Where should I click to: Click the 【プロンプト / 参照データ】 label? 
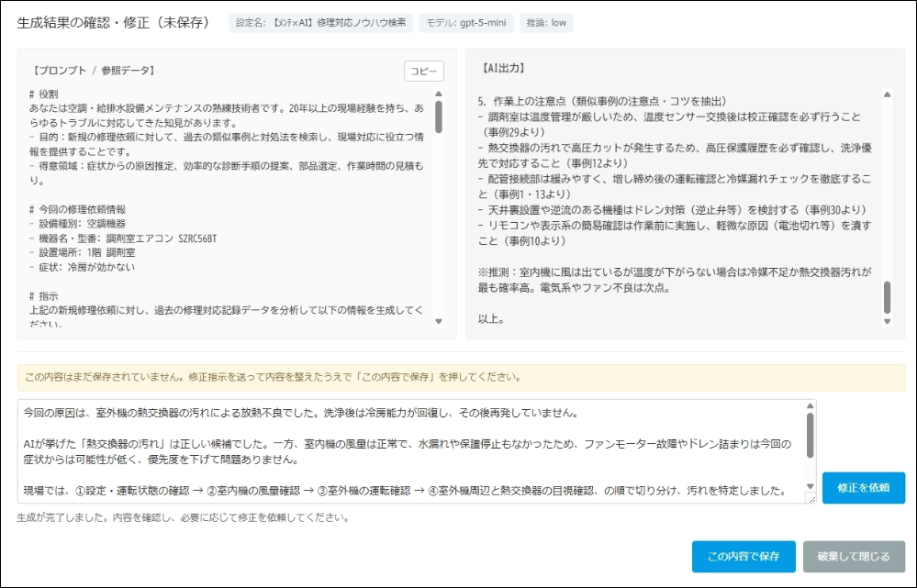tap(94, 71)
